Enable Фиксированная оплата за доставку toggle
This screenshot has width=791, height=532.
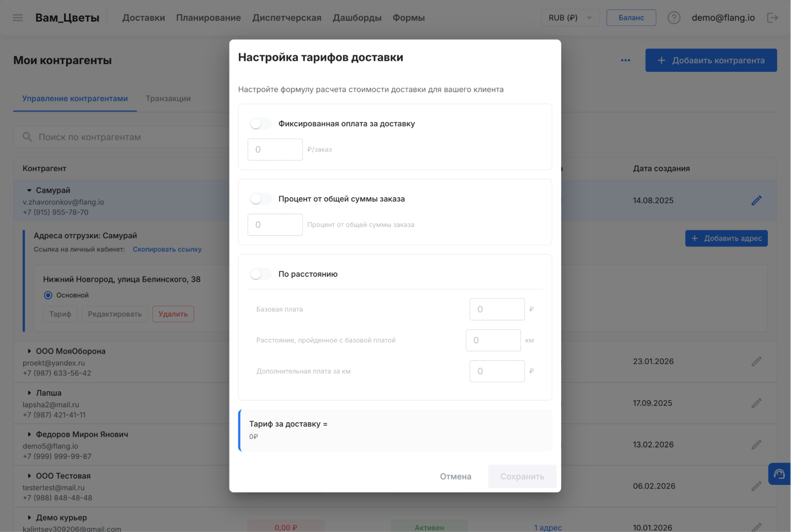point(261,123)
